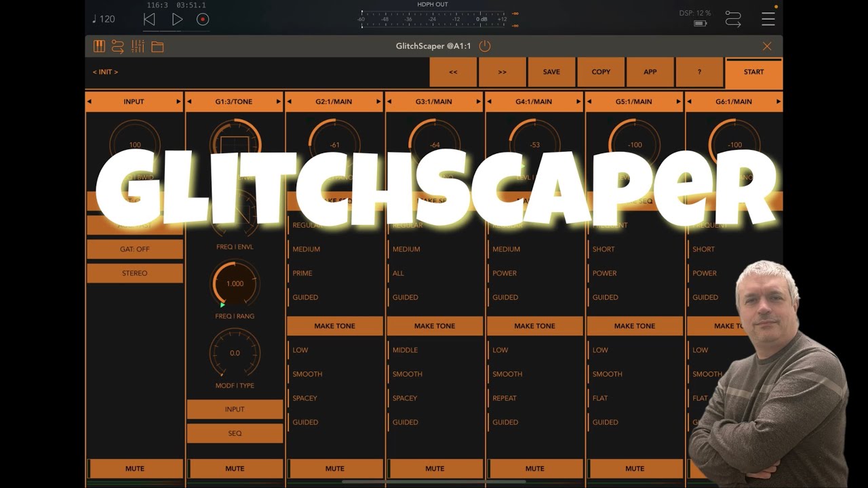Select REPEAT option in G4 column

[x=505, y=399]
